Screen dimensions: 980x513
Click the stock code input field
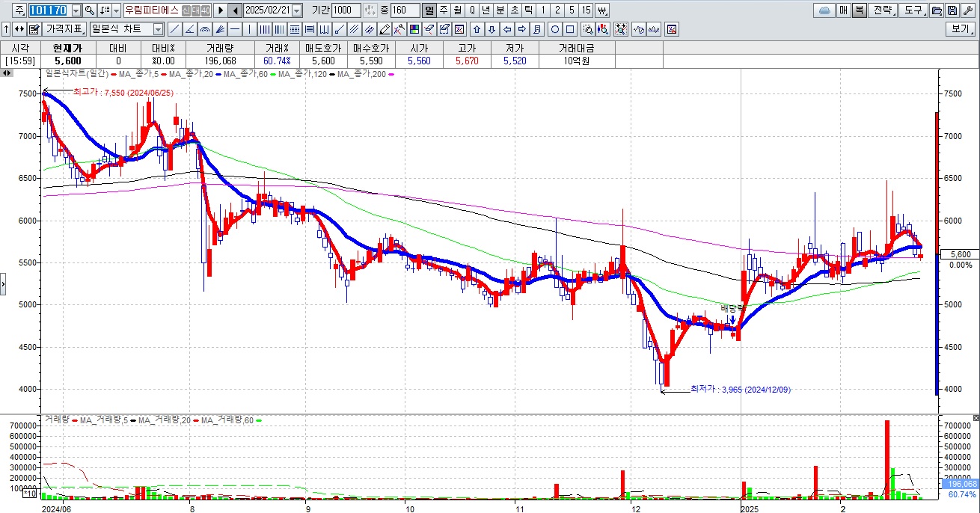49,10
